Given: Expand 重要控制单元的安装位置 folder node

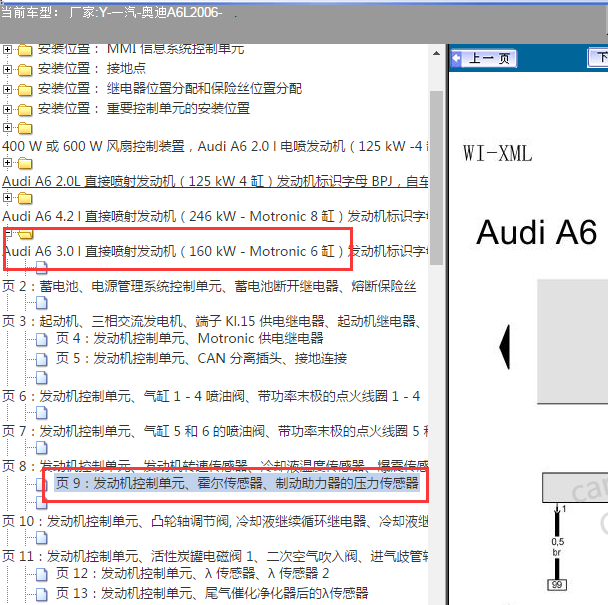Looking at the screenshot, I should (x=7, y=109).
